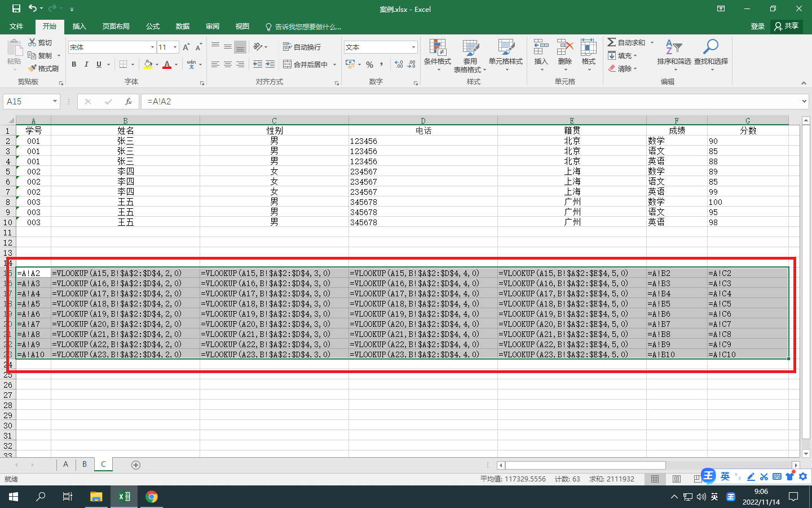This screenshot has height=508, width=812.
Task: Open 查找和选择 find and select
Action: tap(711, 55)
